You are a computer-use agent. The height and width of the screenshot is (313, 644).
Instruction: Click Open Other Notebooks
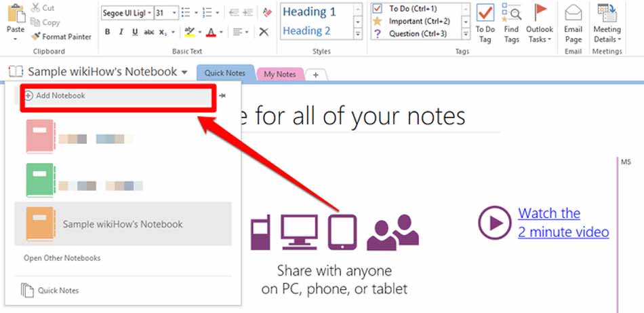62,258
